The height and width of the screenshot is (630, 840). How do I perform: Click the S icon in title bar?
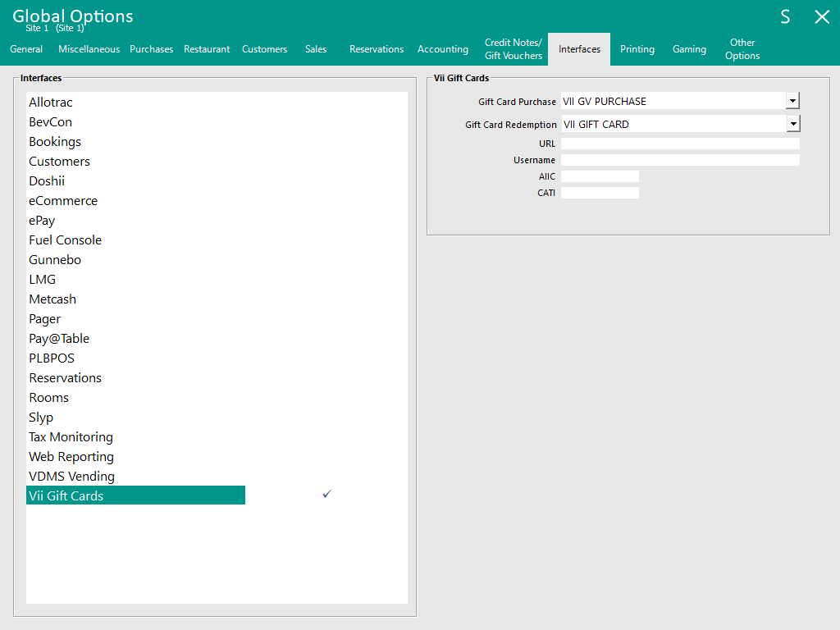[785, 17]
